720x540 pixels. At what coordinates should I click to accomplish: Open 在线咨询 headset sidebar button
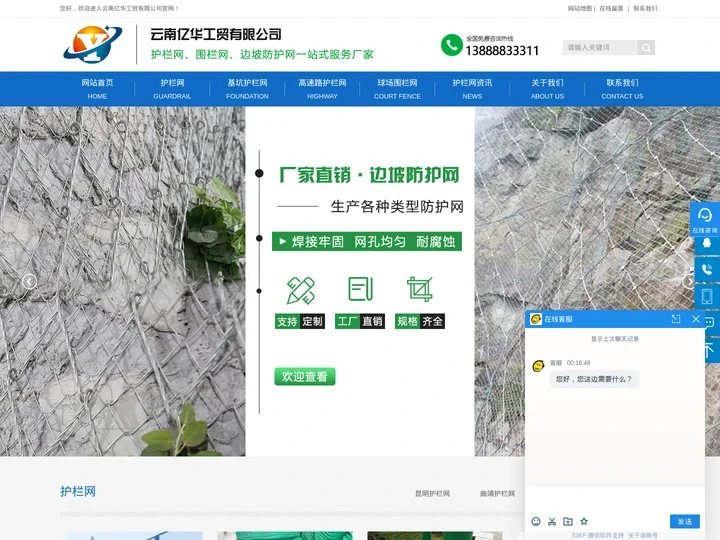705,219
